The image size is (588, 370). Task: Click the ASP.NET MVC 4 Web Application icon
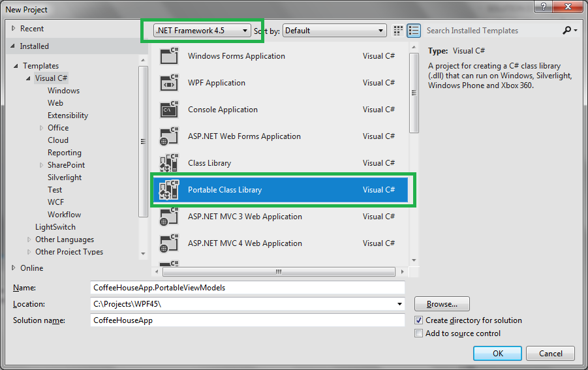point(169,243)
